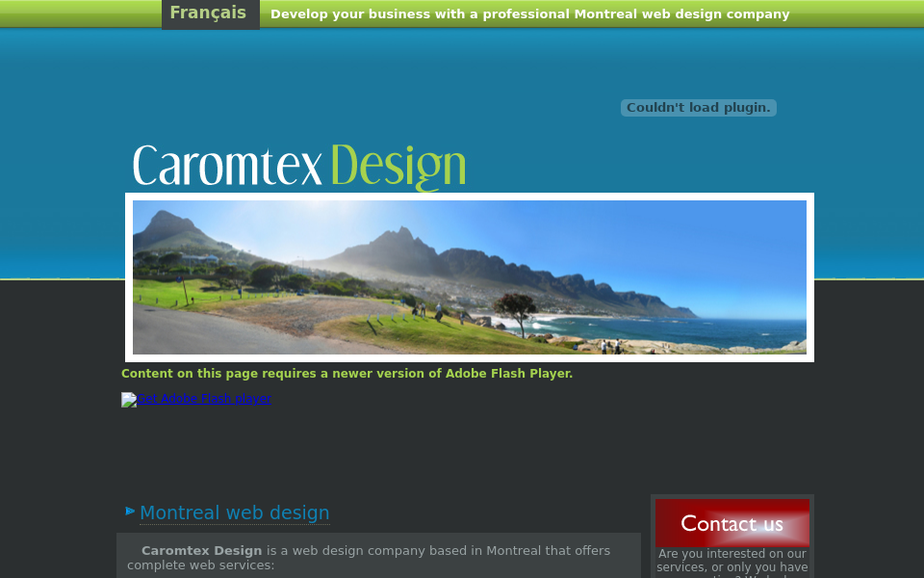Select the arrow bullet before Montreal web design
The image size is (924, 578).
pos(130,511)
